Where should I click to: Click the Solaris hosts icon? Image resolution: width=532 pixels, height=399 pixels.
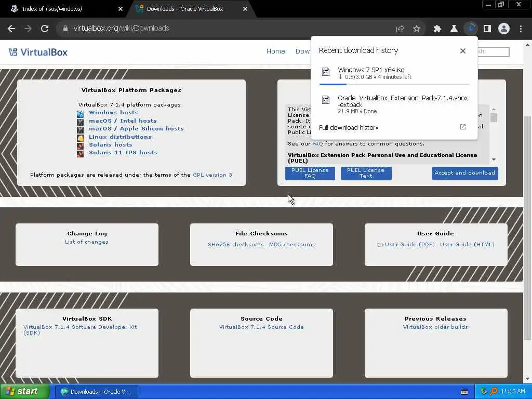pos(80,146)
